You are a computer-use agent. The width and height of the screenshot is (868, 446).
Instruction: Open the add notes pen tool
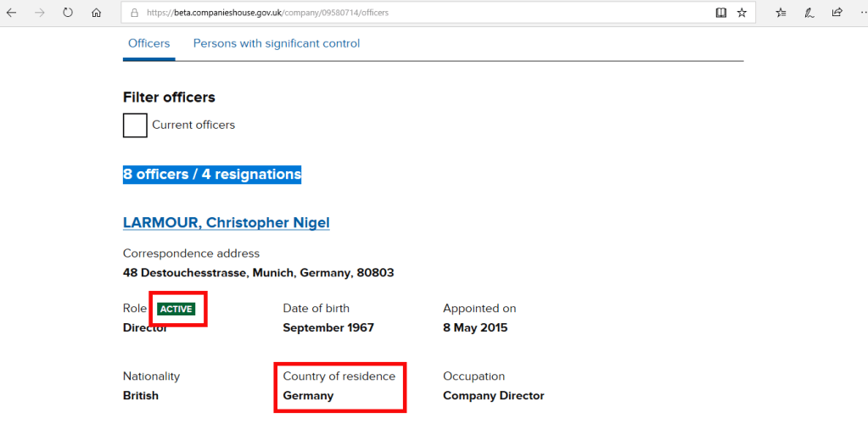tap(809, 13)
